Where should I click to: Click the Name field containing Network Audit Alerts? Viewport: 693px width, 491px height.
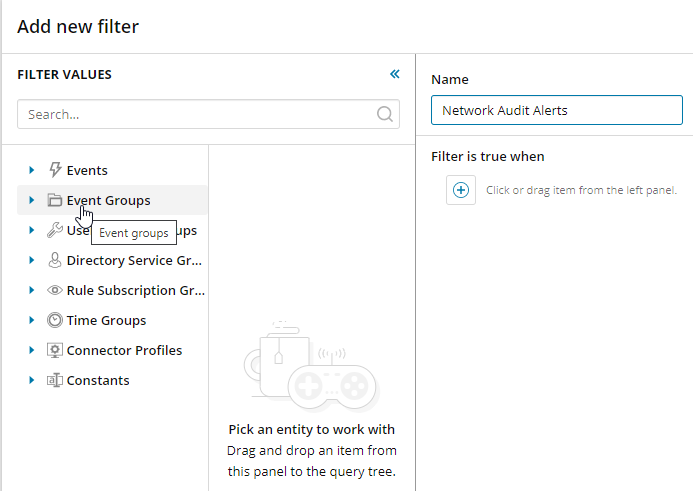pyautogui.click(x=556, y=110)
